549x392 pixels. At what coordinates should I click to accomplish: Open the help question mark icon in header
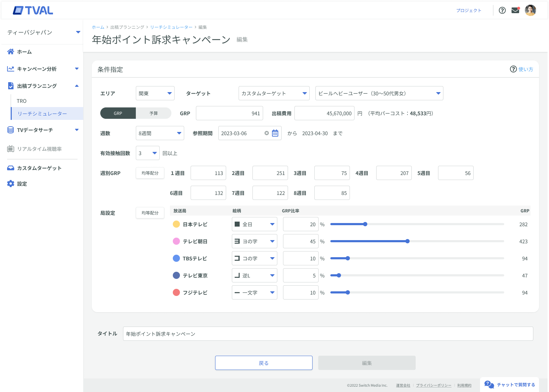[502, 10]
